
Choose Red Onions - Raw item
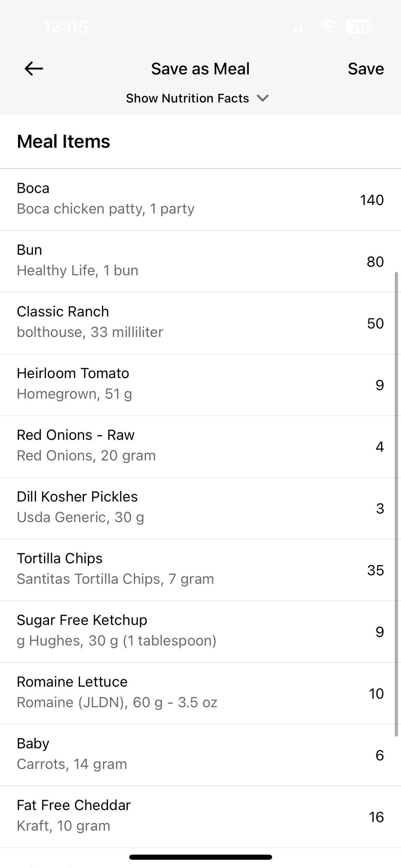point(200,446)
